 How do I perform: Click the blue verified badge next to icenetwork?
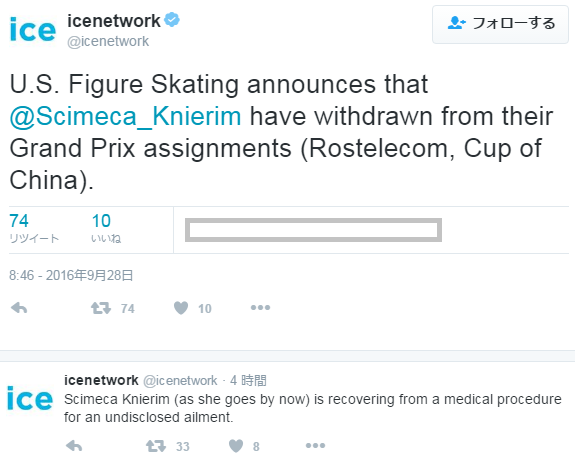[172, 19]
